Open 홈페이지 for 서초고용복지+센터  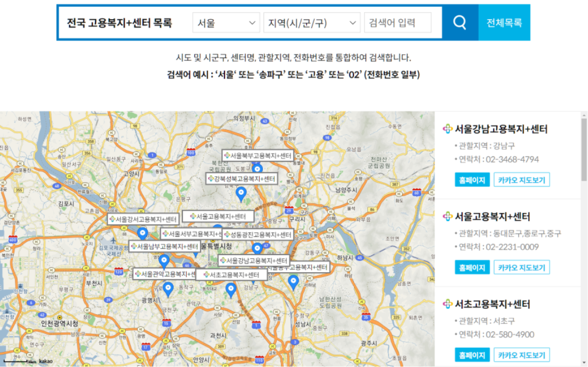472,355
